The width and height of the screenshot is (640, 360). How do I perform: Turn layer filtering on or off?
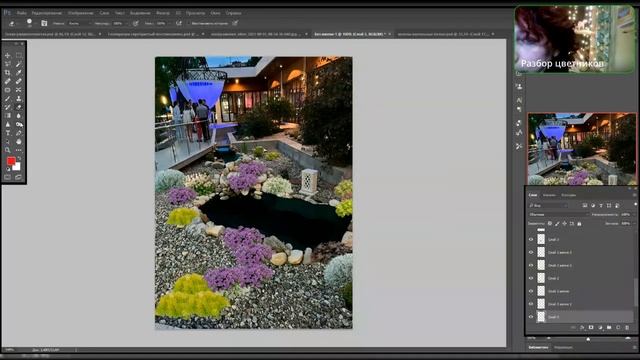(x=635, y=204)
